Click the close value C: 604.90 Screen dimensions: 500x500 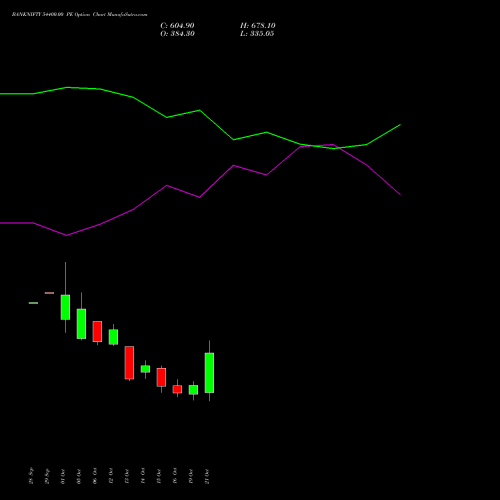pyautogui.click(x=177, y=26)
